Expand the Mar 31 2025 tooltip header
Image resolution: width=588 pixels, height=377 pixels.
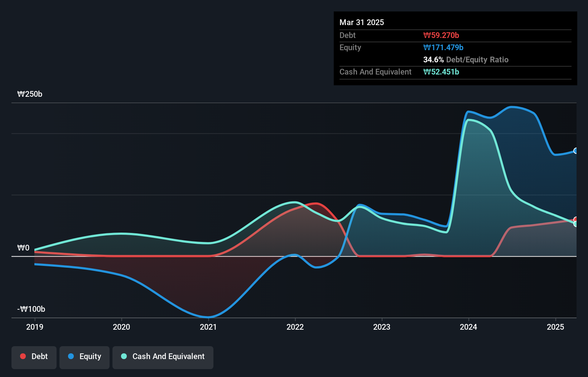(362, 22)
